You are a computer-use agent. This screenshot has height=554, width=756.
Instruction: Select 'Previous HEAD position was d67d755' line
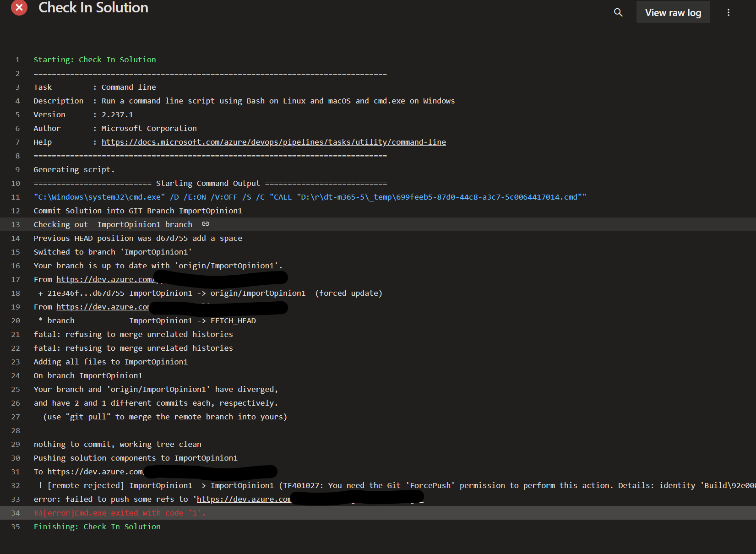(x=138, y=238)
